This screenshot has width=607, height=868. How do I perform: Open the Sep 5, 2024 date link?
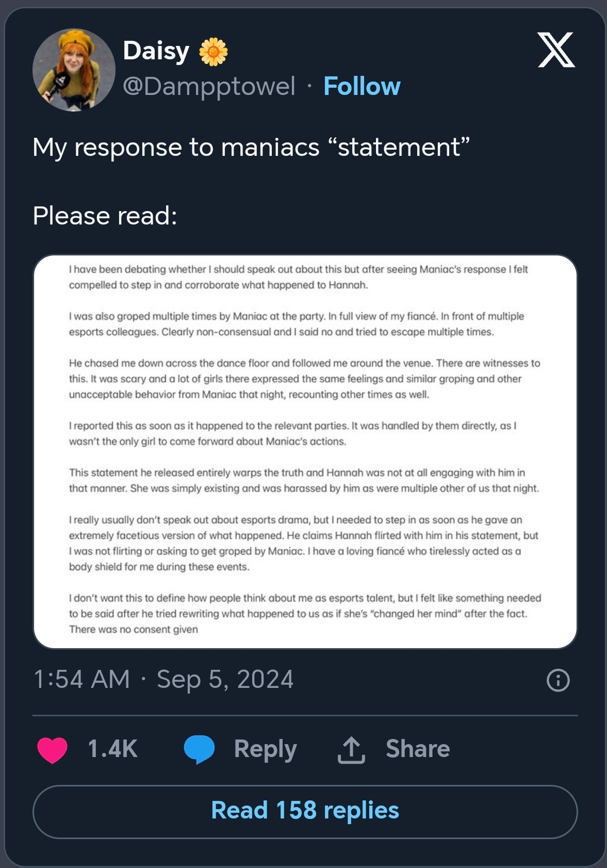pos(225,679)
